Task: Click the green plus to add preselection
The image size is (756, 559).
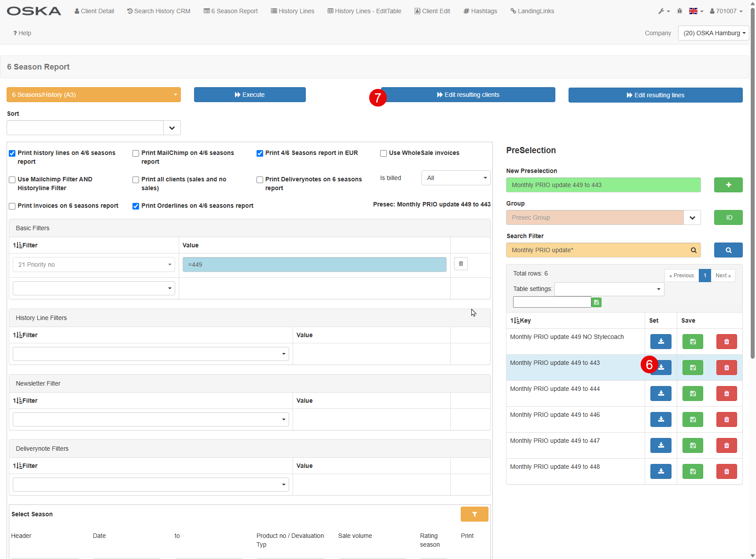Action: click(728, 185)
